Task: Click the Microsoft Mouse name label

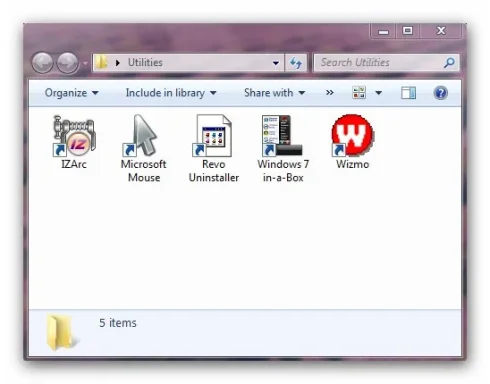Action: pyautogui.click(x=144, y=171)
